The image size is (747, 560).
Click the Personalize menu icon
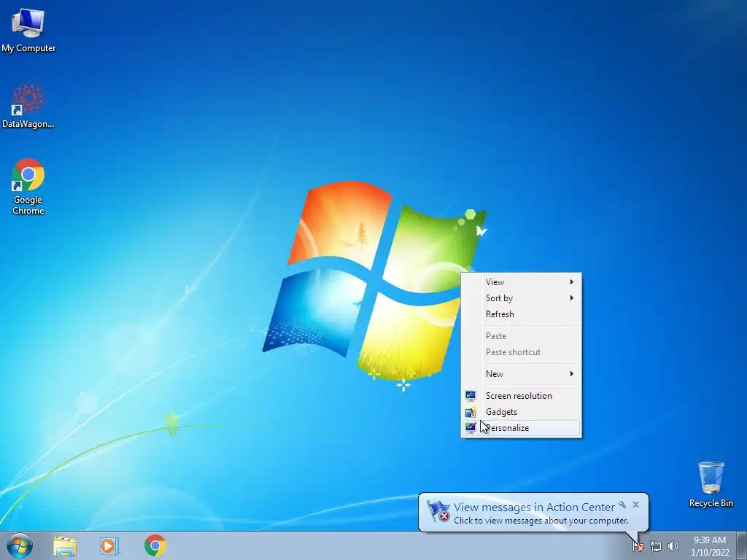click(471, 427)
